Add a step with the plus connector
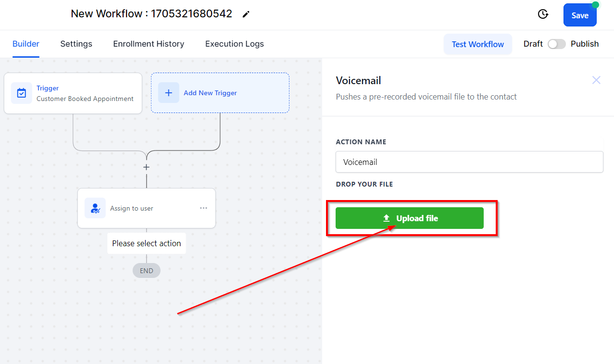Screen dimensions: 614x364 point(147,167)
